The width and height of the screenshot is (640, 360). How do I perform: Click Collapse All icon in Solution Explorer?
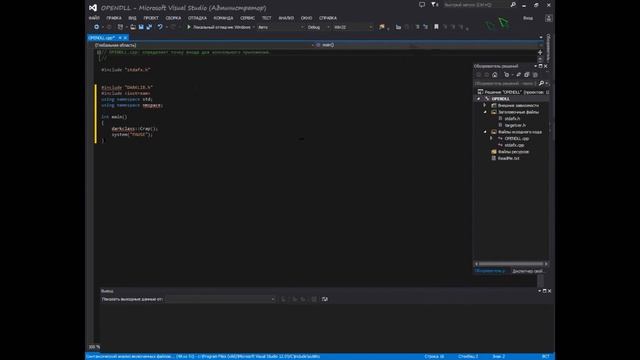[527, 75]
